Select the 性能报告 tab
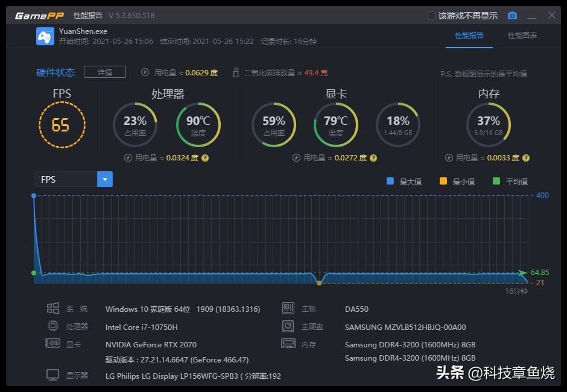The height and width of the screenshot is (392, 567). pyautogui.click(x=470, y=36)
